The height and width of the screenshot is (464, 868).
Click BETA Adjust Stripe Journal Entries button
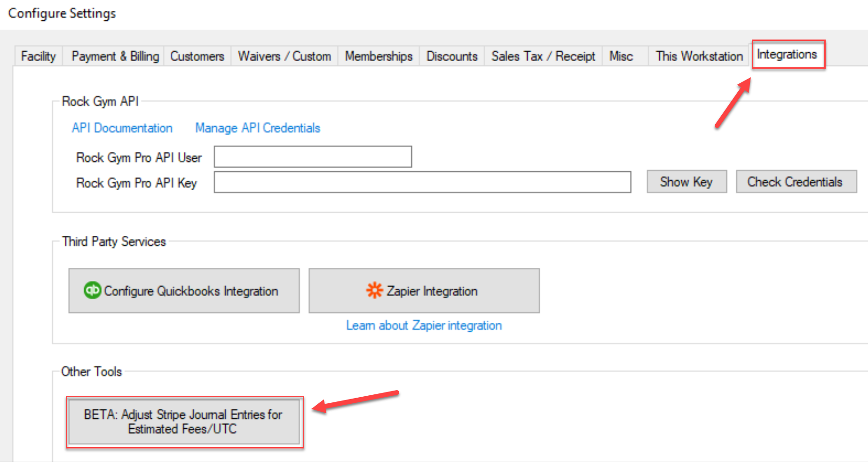[x=184, y=422]
